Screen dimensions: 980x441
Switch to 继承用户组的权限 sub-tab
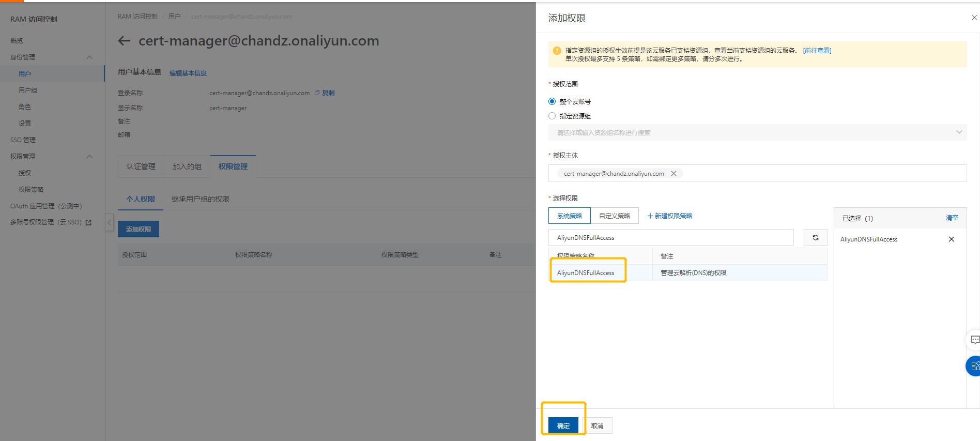201,199
